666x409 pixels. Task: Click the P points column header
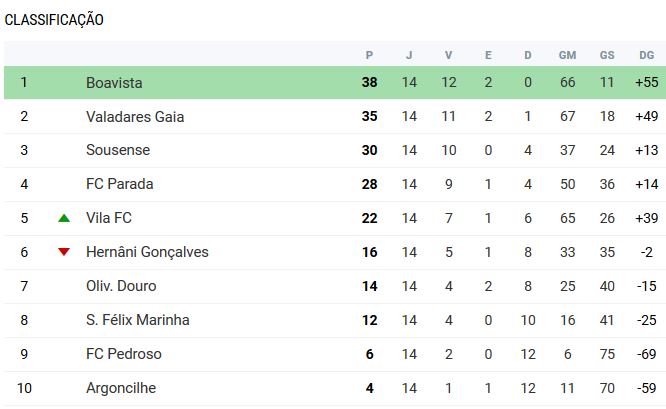[370, 55]
